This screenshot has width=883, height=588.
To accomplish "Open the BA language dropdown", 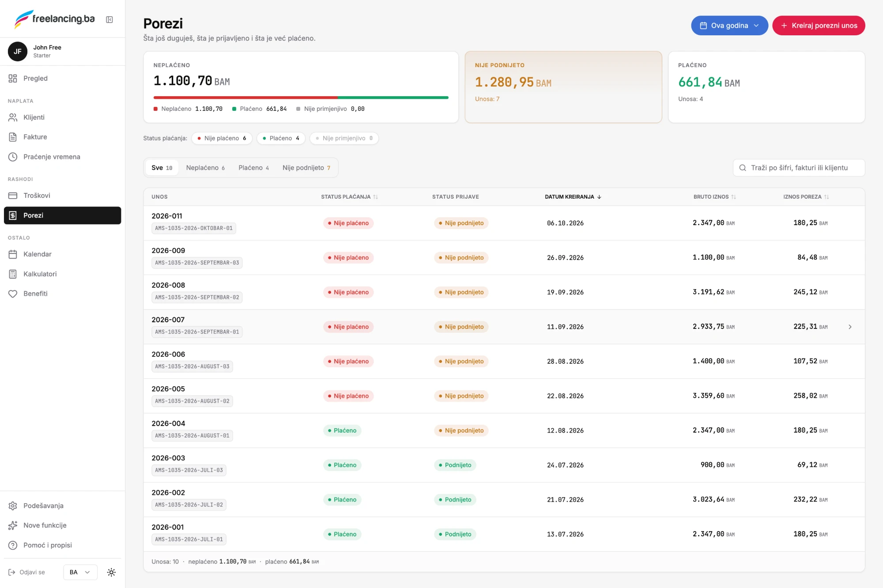I will pos(80,572).
